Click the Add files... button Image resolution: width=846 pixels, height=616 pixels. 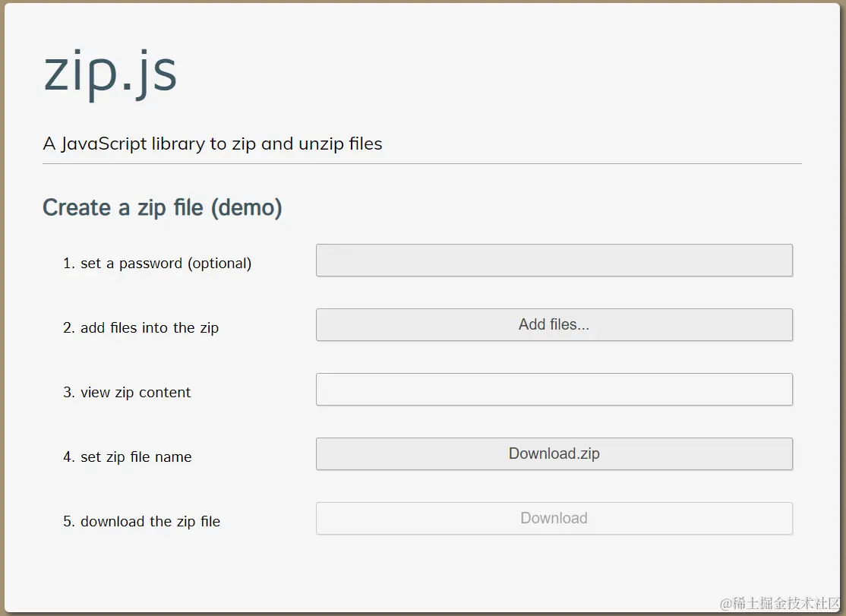tap(554, 325)
